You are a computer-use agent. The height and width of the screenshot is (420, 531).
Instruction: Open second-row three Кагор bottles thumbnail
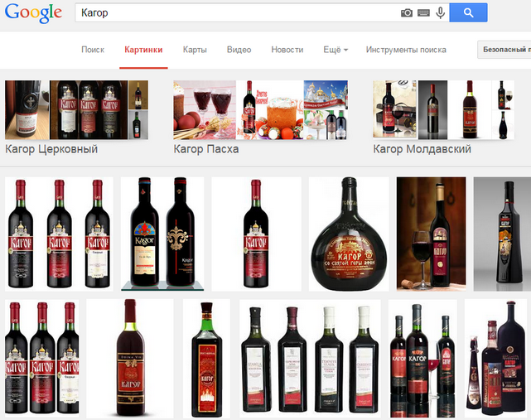(x=42, y=359)
